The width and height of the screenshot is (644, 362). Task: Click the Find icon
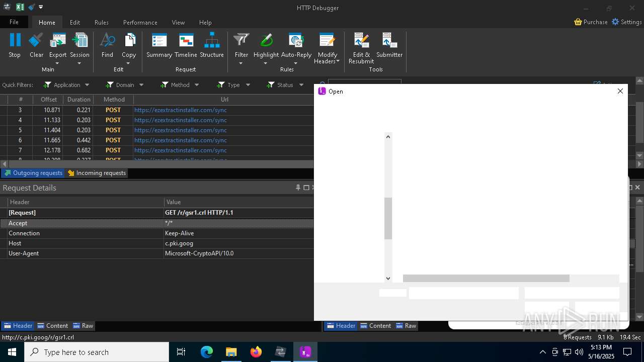coord(107,40)
